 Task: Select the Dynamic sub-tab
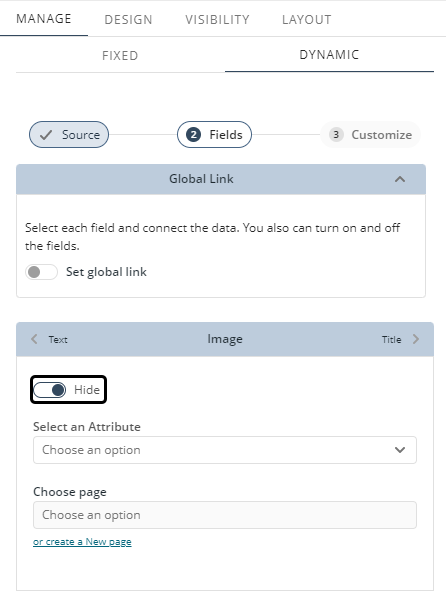click(329, 55)
